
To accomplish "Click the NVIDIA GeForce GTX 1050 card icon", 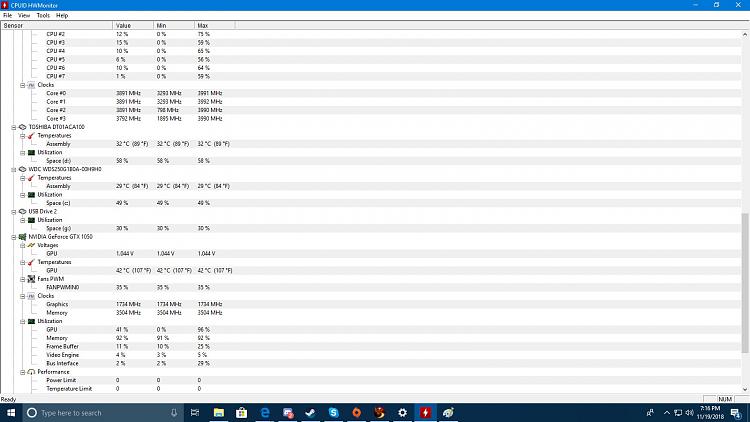I will tap(22, 237).
